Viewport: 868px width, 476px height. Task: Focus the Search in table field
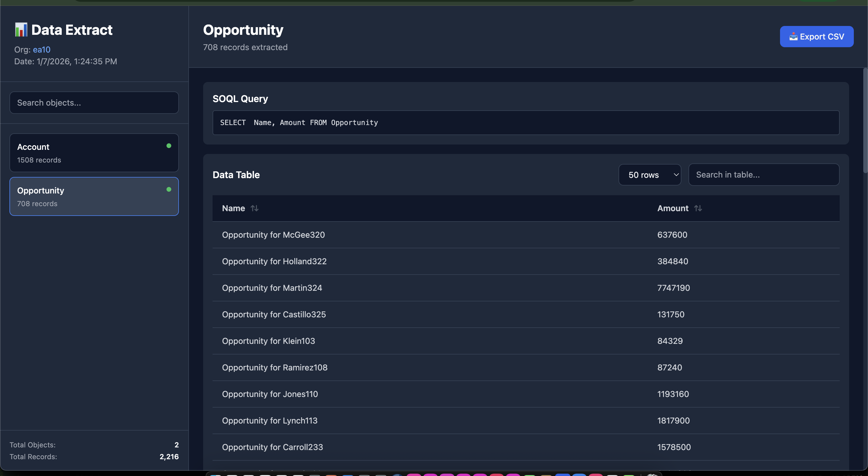(763, 175)
